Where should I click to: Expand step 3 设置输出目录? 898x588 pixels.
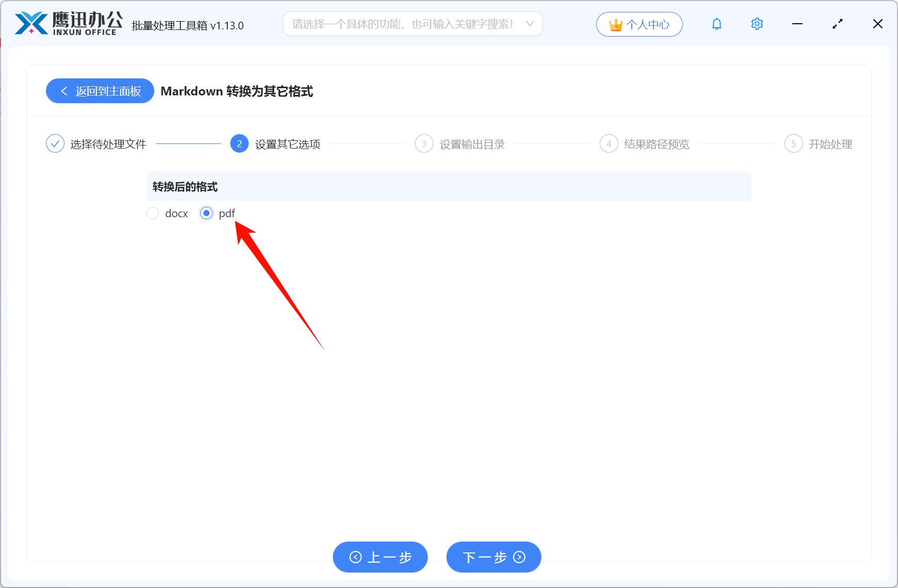click(x=424, y=143)
